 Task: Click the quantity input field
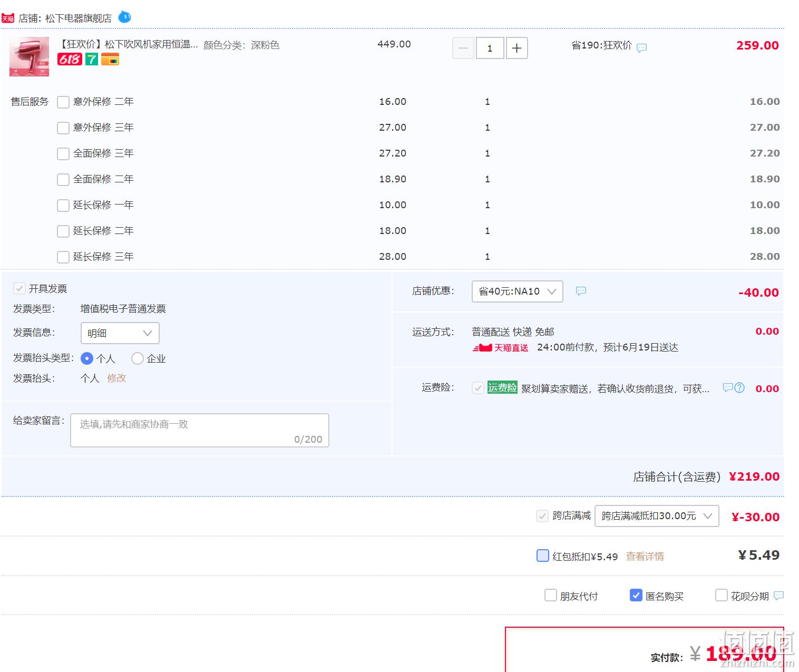click(x=490, y=48)
